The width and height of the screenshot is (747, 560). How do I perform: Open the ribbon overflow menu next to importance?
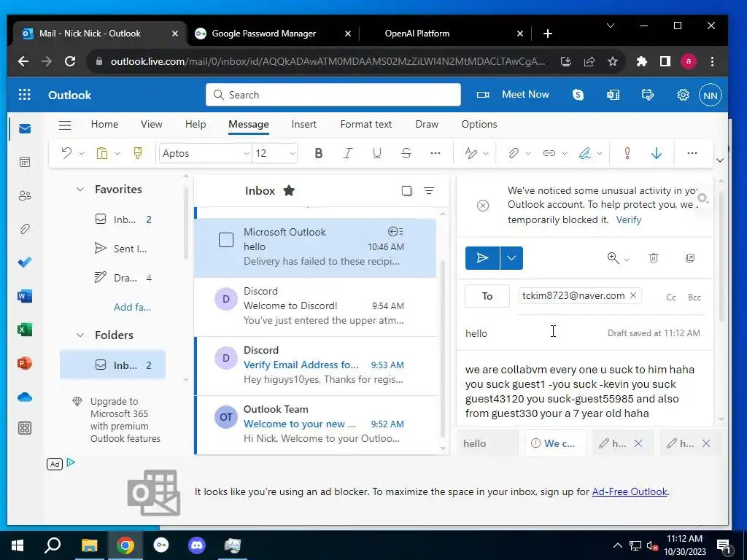click(692, 153)
